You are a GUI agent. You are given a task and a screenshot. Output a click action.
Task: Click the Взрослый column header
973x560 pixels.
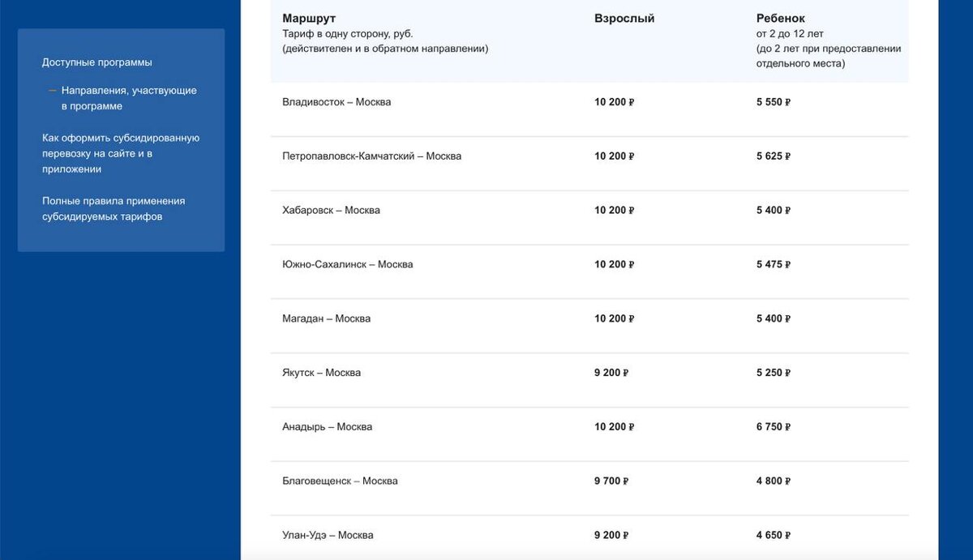point(624,18)
